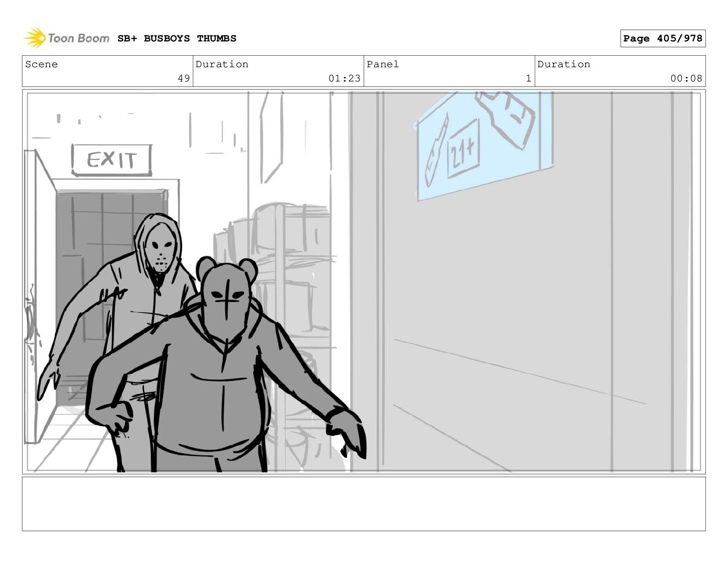Click the 'Panel' header label

coord(382,64)
